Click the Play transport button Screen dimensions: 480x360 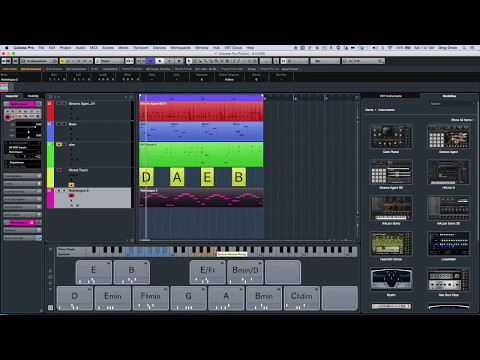point(170,61)
